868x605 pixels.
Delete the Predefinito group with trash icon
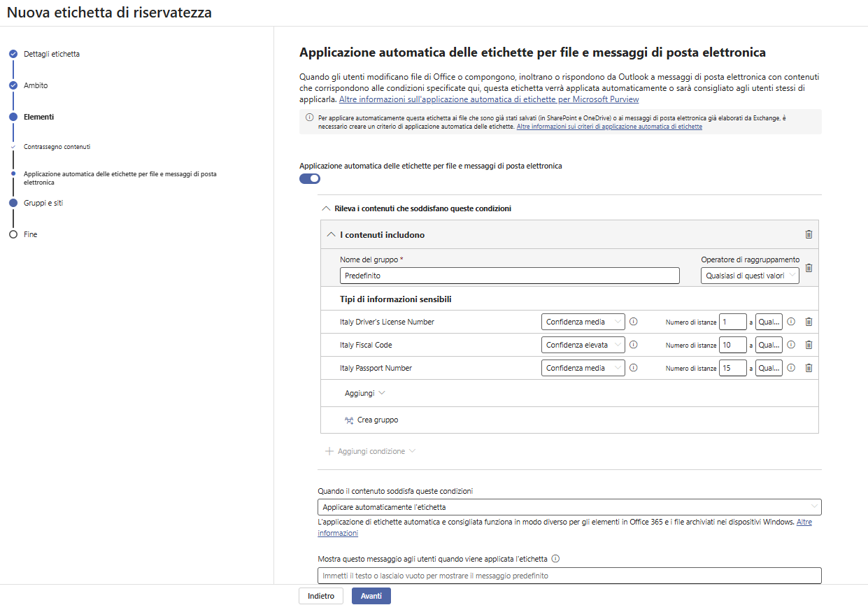click(x=809, y=268)
